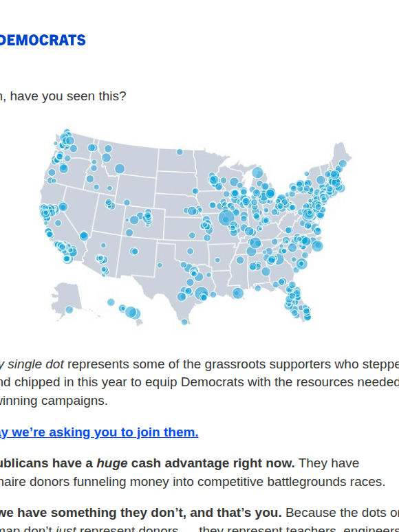Click the italic 'single dot' text

pos(36,364)
